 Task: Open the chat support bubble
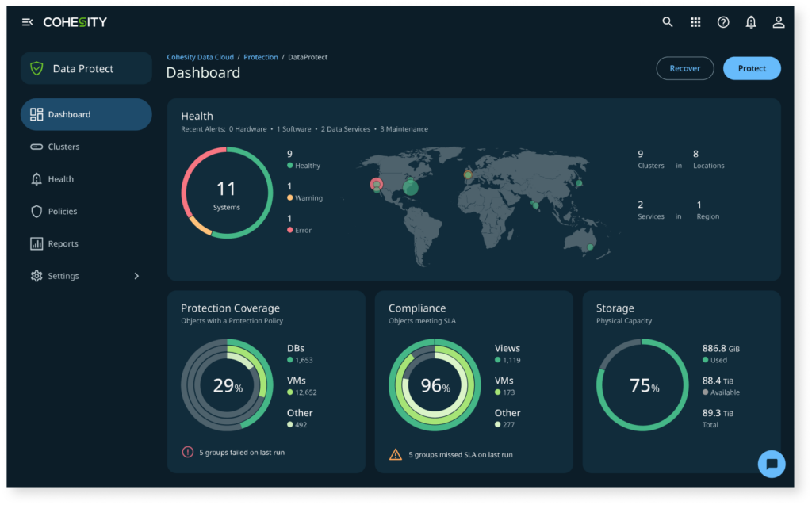click(771, 464)
